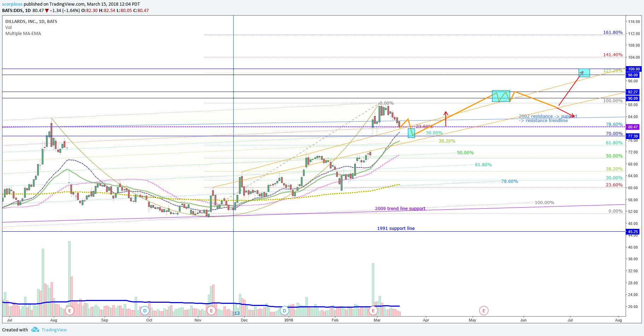Click the 2002 resistance -> support text
Image resolution: width=644 pixels, height=336 pixels.
[x=548, y=116]
